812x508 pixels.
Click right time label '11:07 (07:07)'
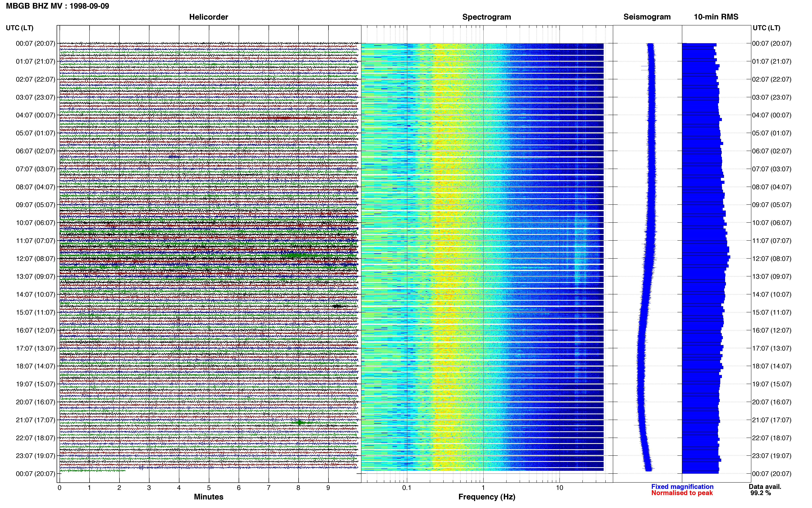772,240
